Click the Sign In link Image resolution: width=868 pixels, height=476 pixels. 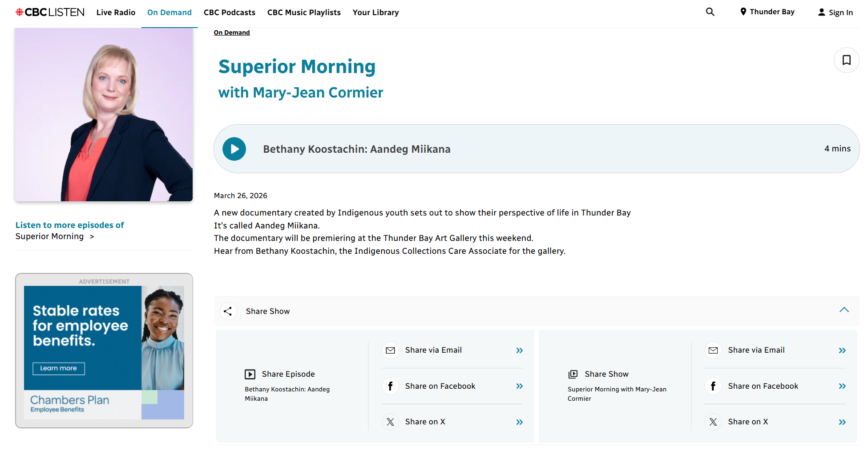835,12
